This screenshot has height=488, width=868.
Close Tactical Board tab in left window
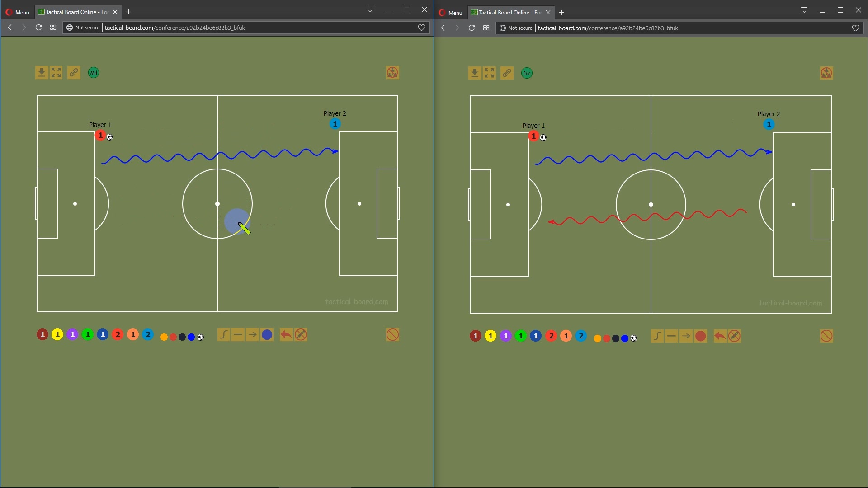click(115, 12)
